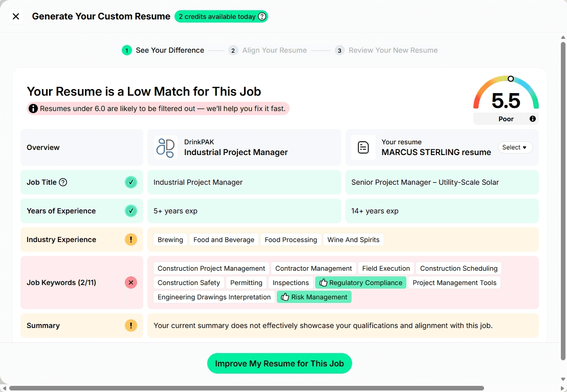
Task: Expand the Job Keywords section
Action: point(61,282)
